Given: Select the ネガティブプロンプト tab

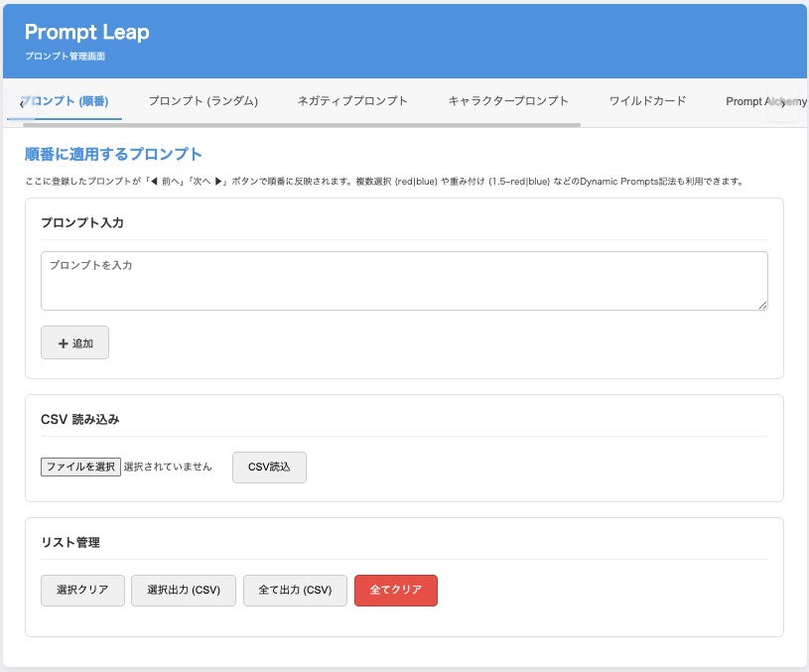Looking at the screenshot, I should pyautogui.click(x=352, y=101).
